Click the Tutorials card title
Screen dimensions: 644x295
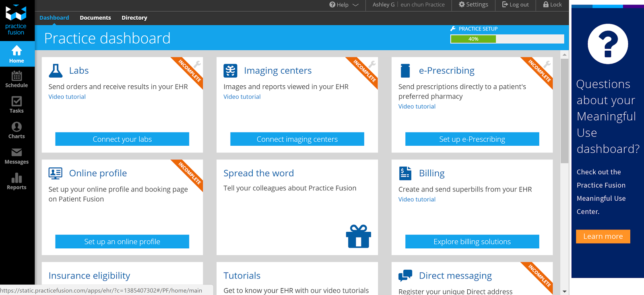click(x=242, y=276)
